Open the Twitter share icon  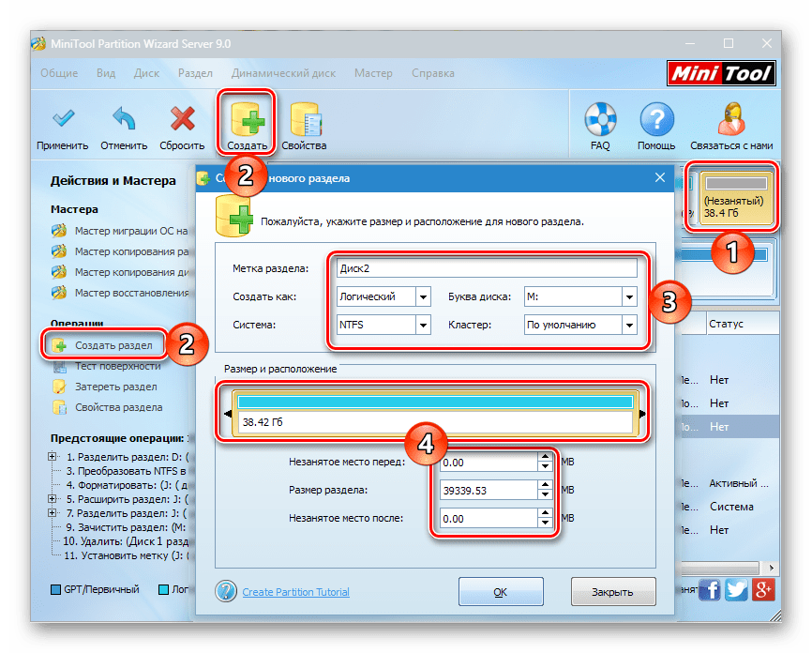pyautogui.click(x=736, y=589)
